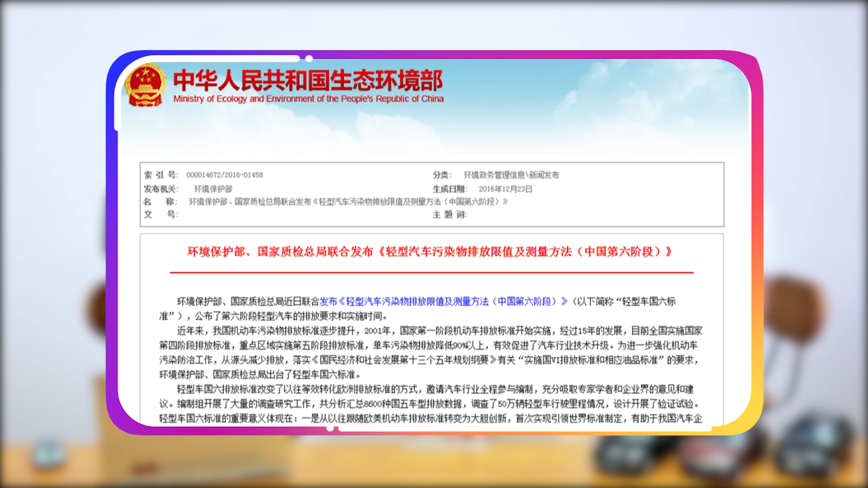Click index number 000014672/2016-01458
The image size is (868, 488).
(224, 175)
